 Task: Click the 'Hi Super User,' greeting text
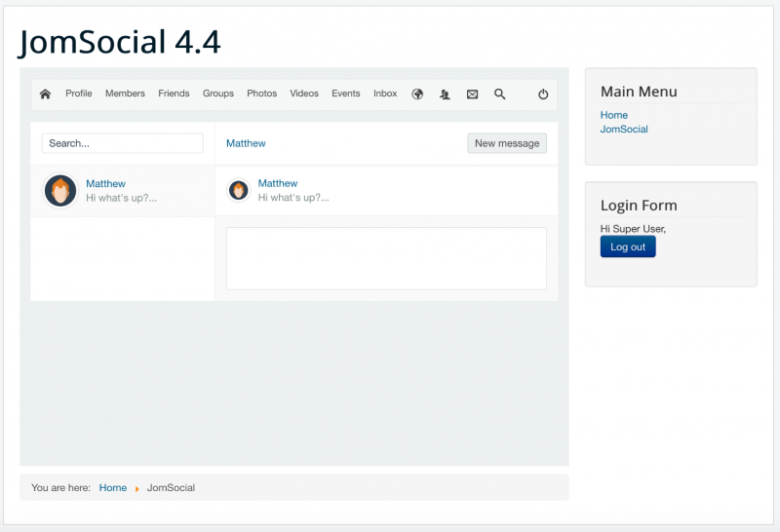coord(633,229)
